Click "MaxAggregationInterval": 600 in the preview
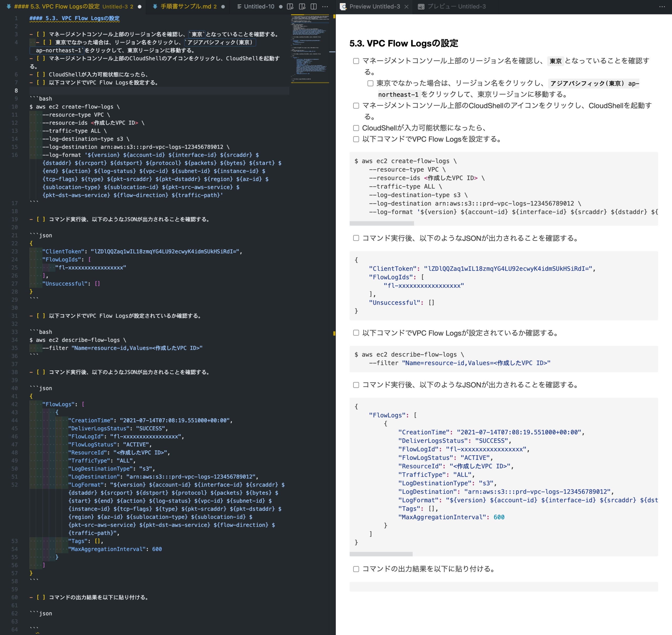The image size is (672, 635). [451, 517]
